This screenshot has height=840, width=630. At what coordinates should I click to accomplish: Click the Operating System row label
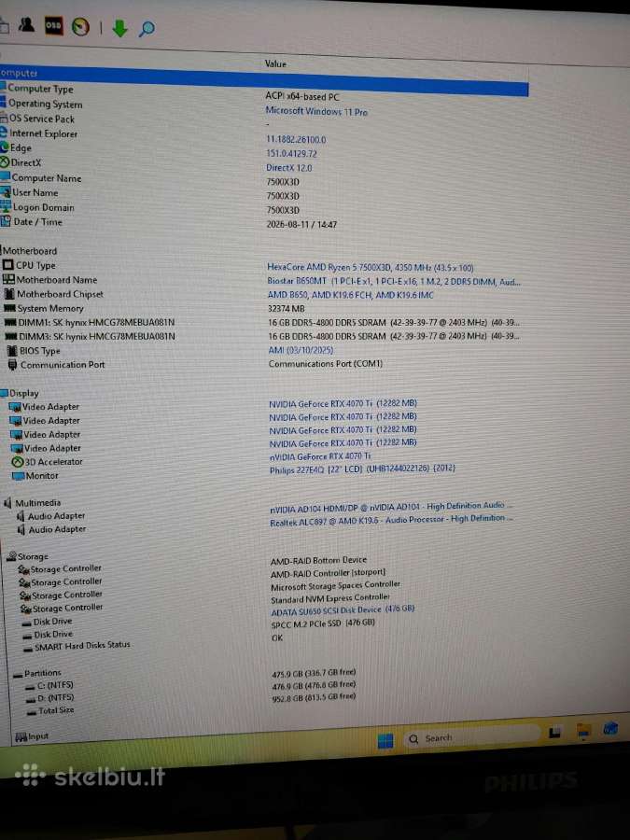click(46, 104)
